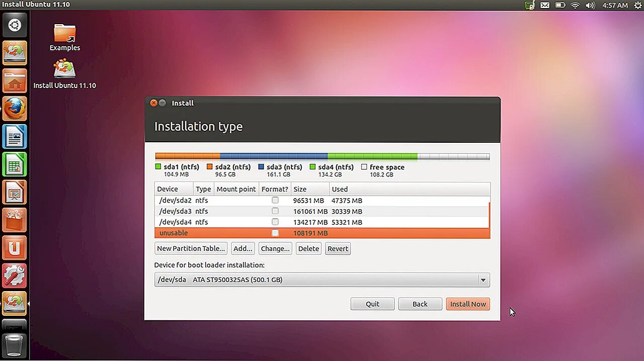Toggle Format checkbox for /dev/sda3
The image size is (644, 361).
click(x=275, y=211)
